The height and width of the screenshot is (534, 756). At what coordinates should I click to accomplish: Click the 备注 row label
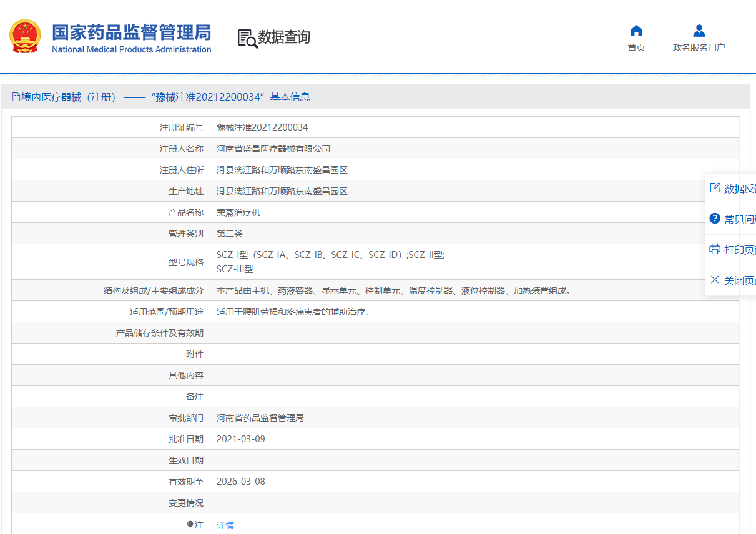coord(195,397)
